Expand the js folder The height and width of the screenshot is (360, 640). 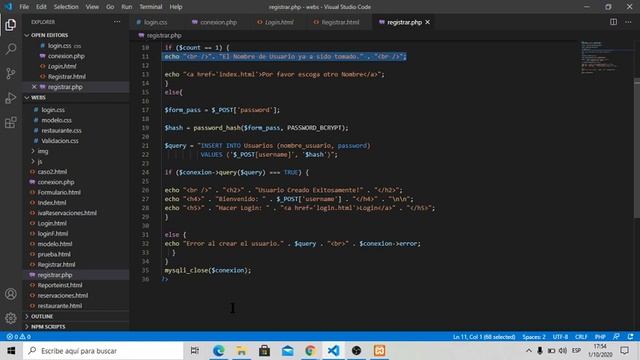(x=40, y=161)
